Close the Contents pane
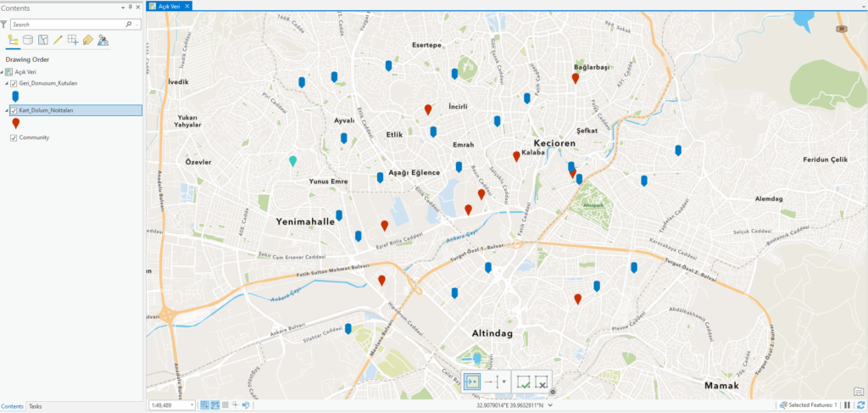 (x=138, y=7)
